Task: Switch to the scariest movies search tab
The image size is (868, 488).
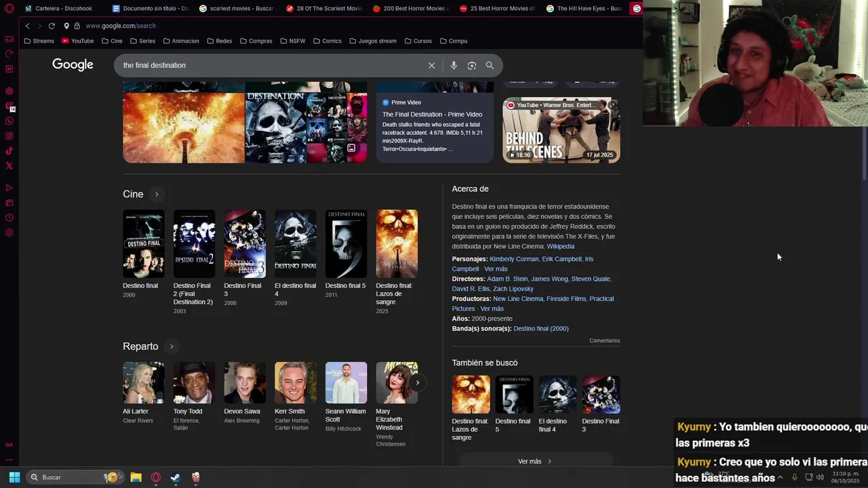Action: pyautogui.click(x=237, y=9)
